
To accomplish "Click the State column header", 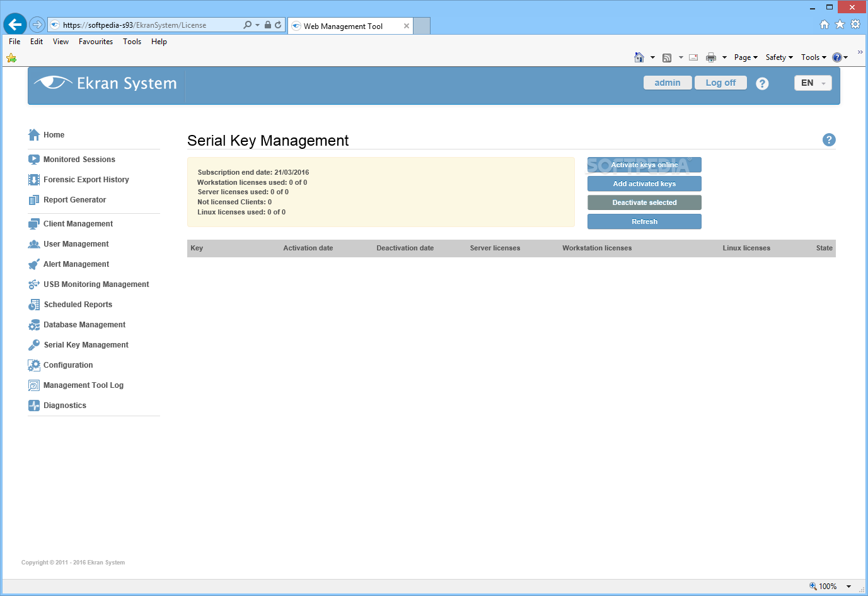I will click(824, 248).
